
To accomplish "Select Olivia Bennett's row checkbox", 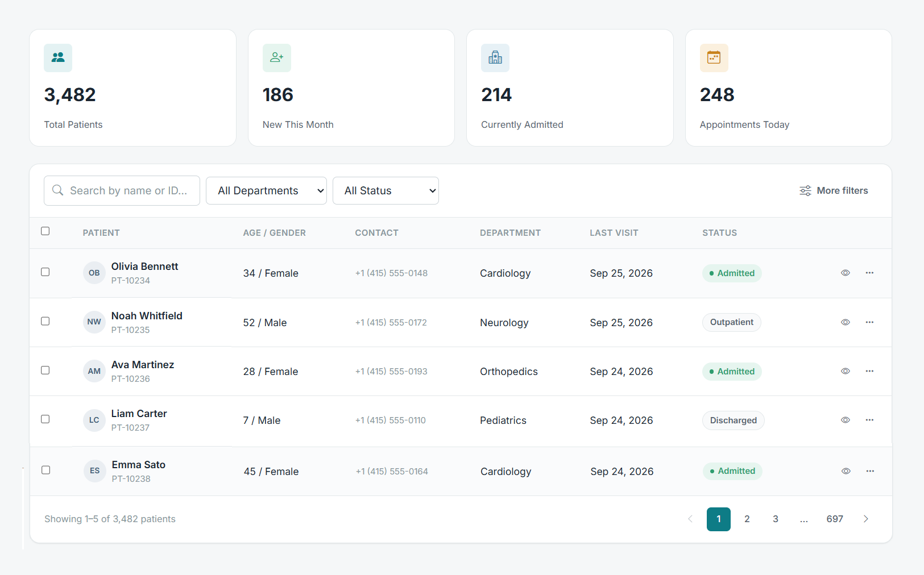I will coord(45,272).
